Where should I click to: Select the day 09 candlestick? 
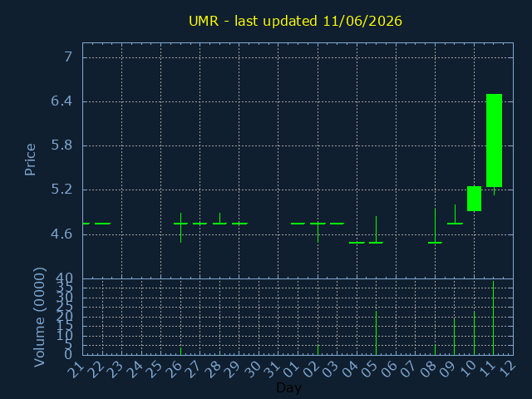click(455, 214)
